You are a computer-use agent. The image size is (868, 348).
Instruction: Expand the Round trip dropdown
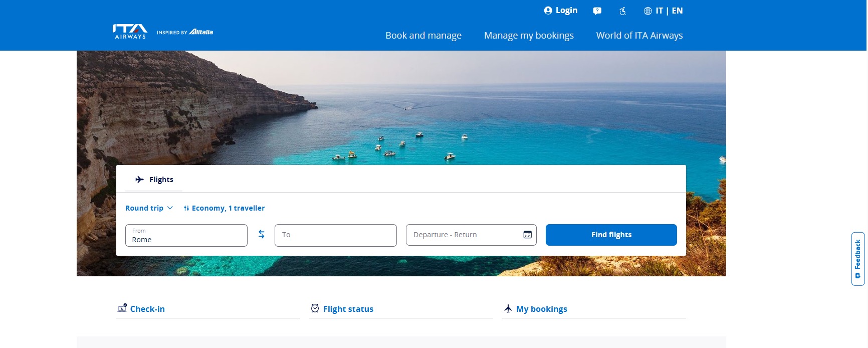coord(149,208)
